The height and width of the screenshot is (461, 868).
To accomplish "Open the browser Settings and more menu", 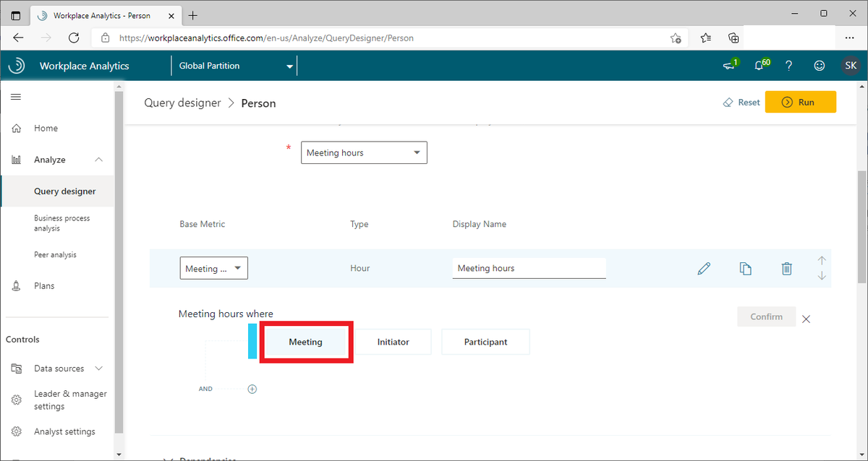I will (849, 38).
